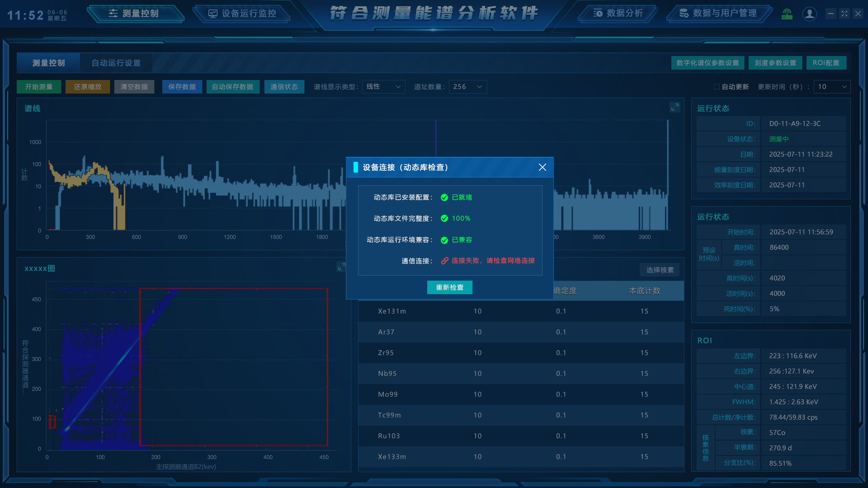868x488 pixels.
Task: Click the 选择核素 button
Action: click(660, 270)
